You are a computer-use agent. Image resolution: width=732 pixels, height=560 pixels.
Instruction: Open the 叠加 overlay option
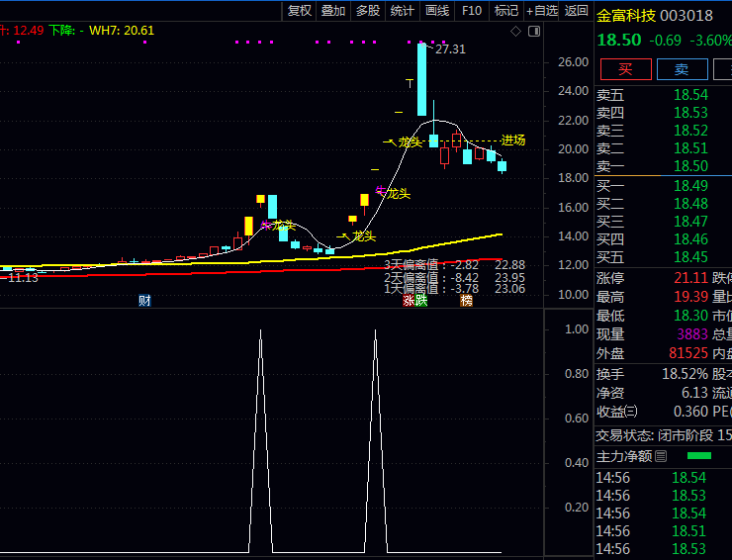[333, 11]
